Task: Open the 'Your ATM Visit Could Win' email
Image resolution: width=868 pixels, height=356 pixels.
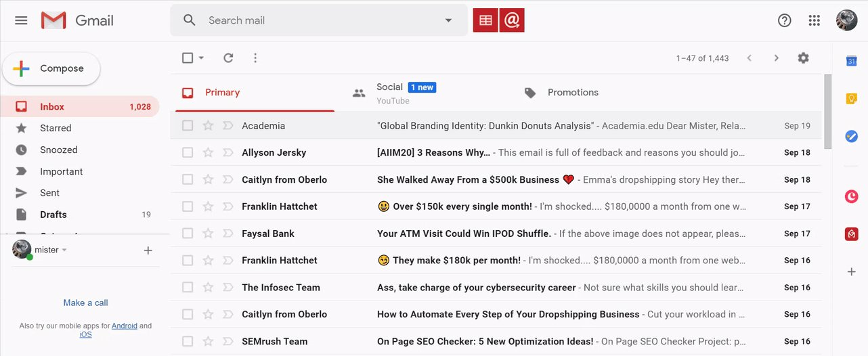Action: click(x=496, y=233)
